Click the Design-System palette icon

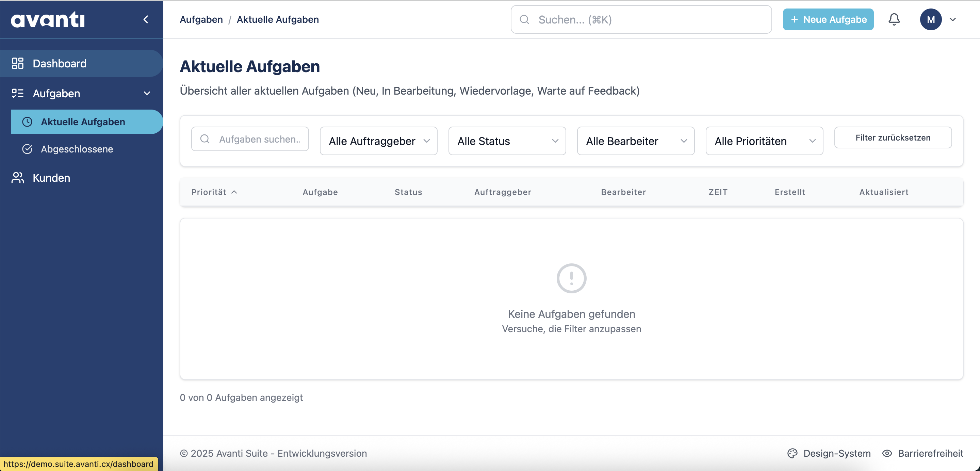tap(792, 453)
